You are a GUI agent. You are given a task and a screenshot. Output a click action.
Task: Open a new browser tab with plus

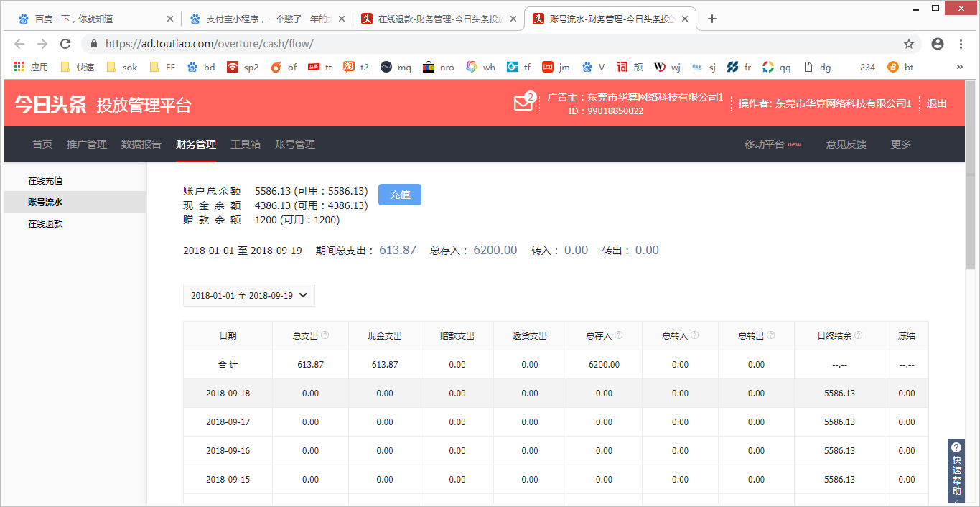(x=712, y=19)
